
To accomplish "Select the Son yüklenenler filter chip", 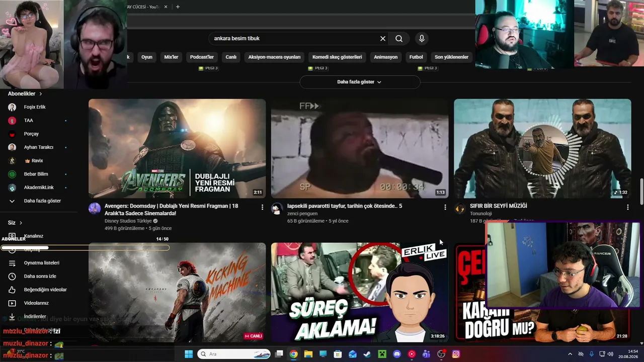I will click(x=452, y=57).
